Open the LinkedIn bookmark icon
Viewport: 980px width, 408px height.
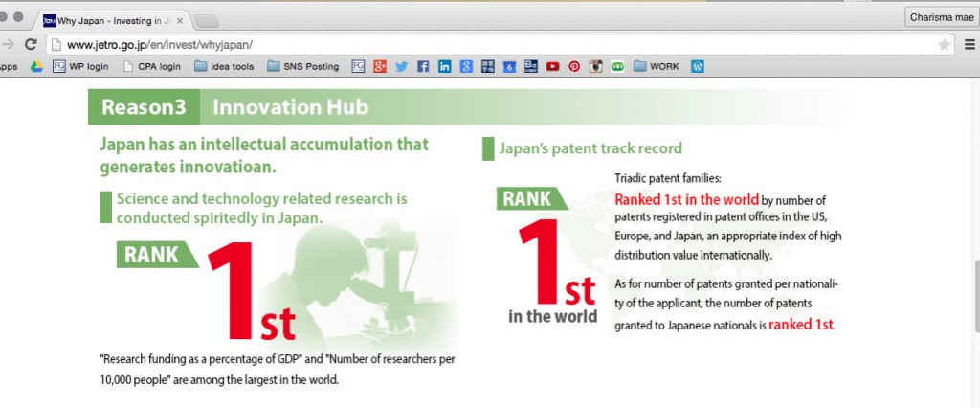pos(444,66)
